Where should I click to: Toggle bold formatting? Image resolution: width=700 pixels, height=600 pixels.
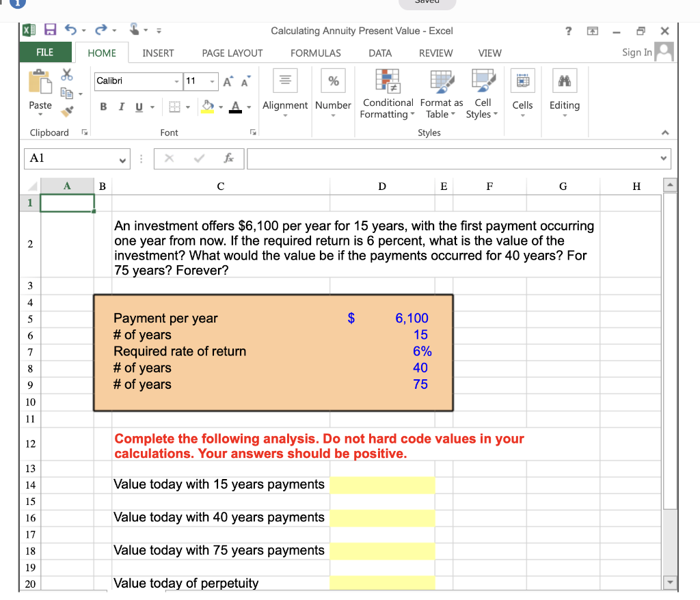point(103,107)
